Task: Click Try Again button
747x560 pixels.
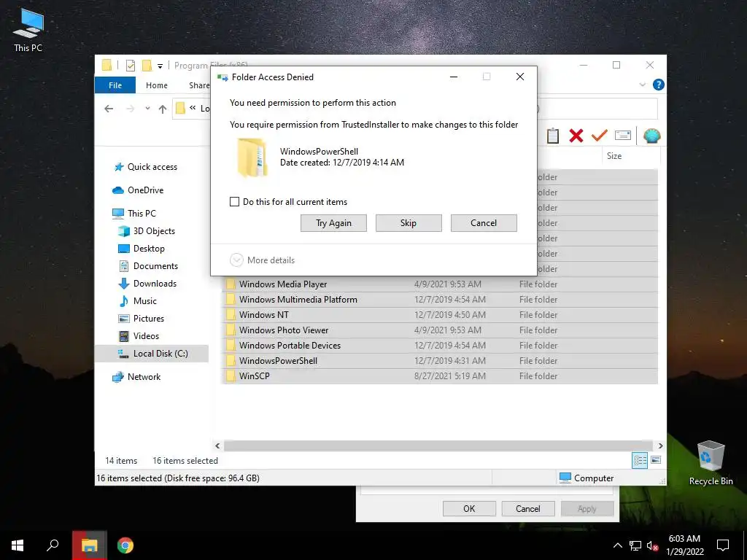Action: (333, 223)
